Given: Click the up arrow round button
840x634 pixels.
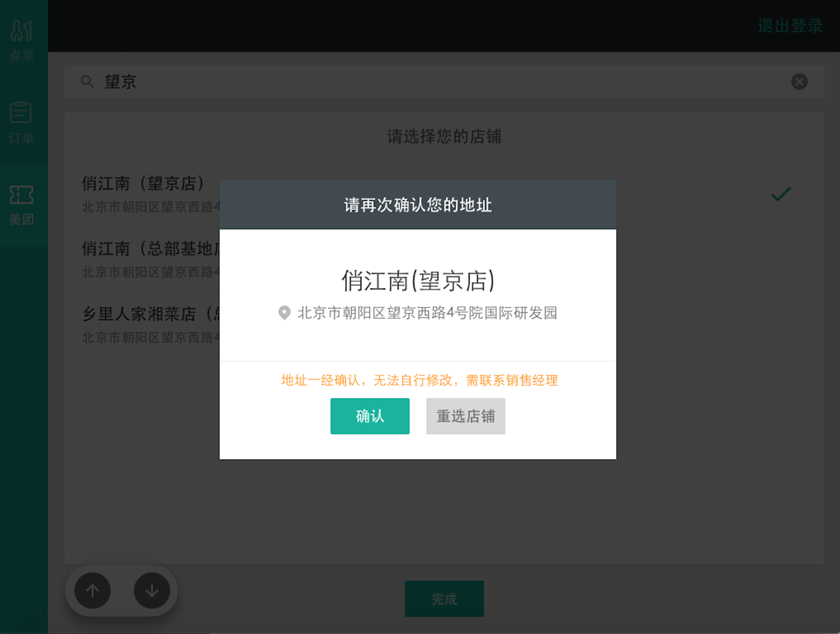Looking at the screenshot, I should (92, 590).
